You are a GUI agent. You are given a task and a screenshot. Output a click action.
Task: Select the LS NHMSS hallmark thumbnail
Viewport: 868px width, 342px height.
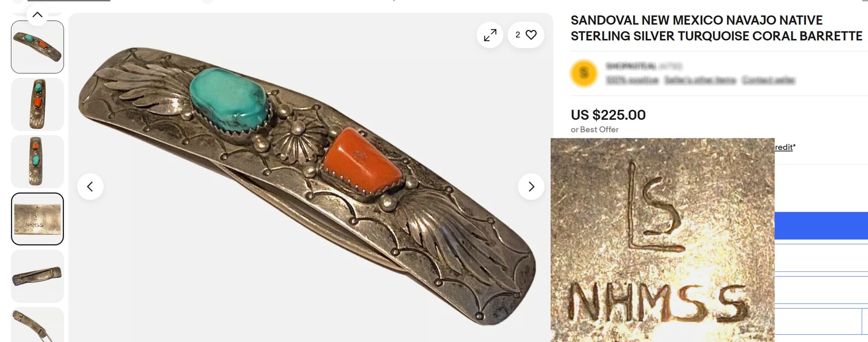click(38, 219)
